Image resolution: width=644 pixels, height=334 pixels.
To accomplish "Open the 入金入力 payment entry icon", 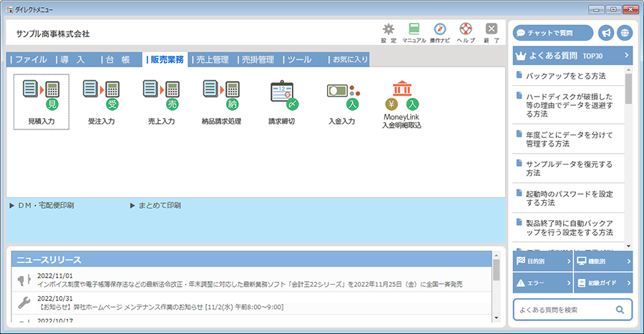I will pos(342,95).
